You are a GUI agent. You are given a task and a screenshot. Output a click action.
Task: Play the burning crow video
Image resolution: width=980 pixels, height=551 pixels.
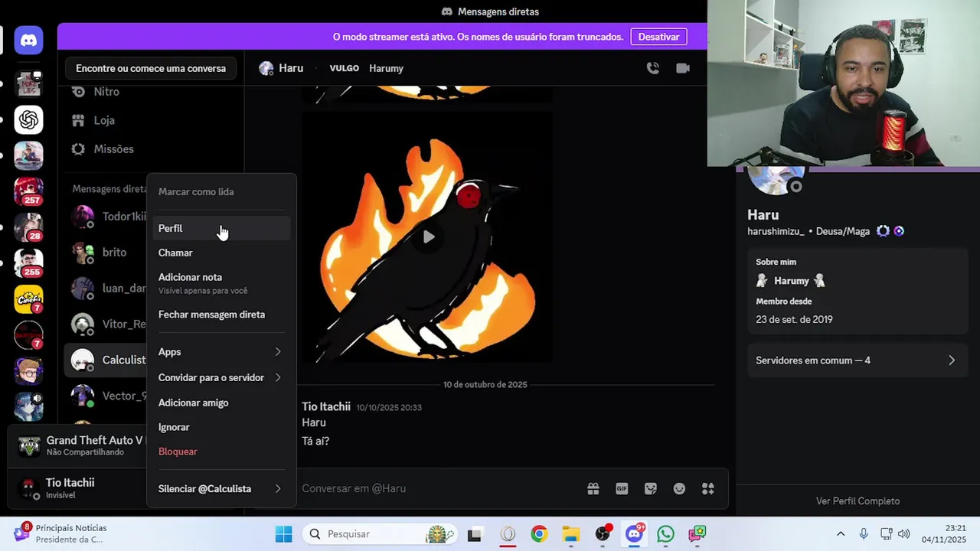point(428,237)
